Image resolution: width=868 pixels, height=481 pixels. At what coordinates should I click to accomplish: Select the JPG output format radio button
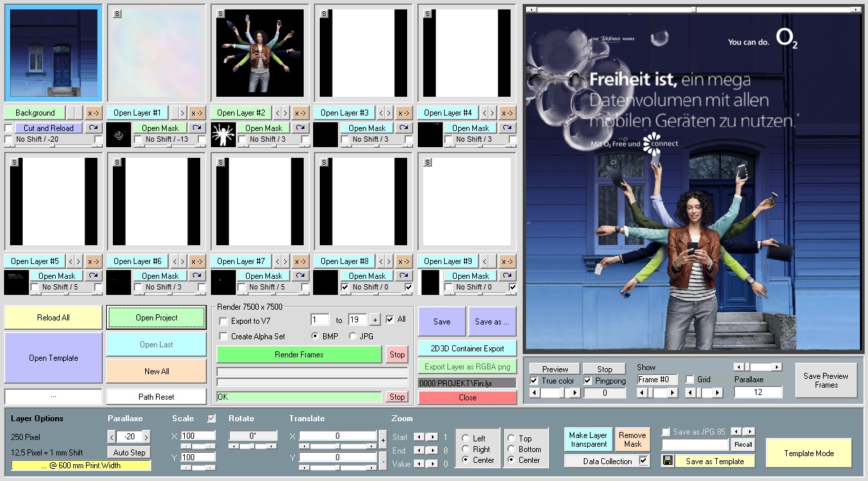click(353, 336)
